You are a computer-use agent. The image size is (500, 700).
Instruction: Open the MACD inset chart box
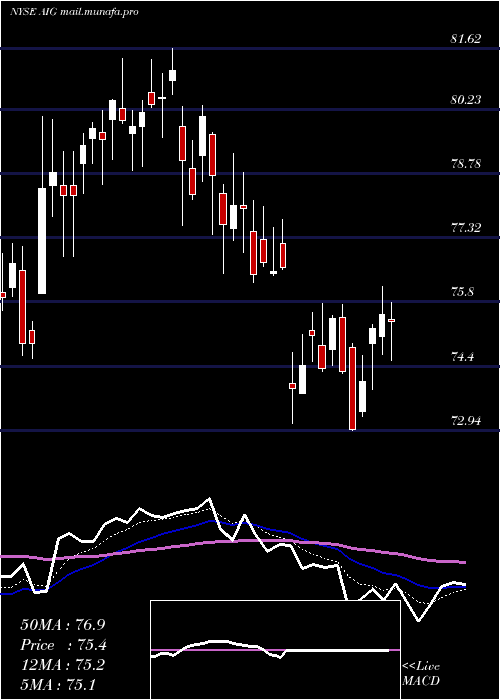(275, 650)
